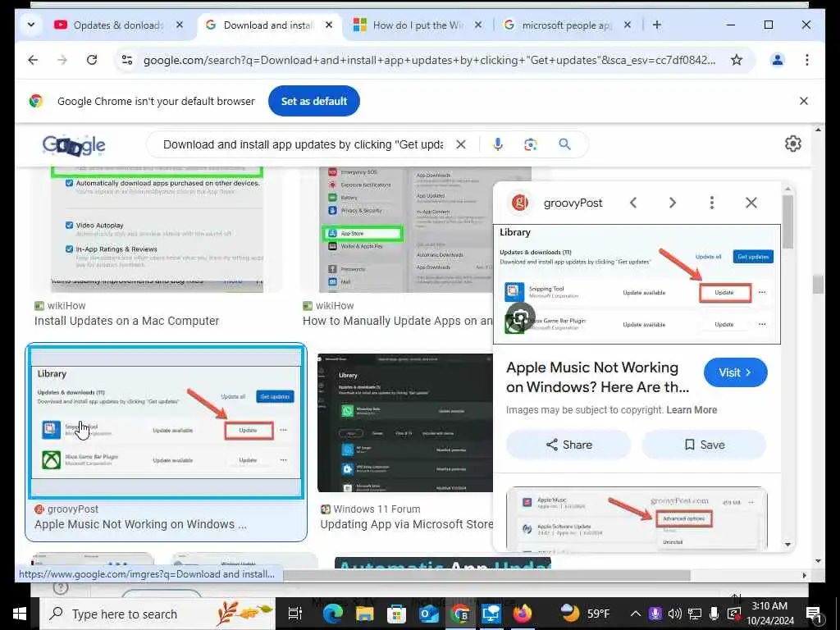The image size is (840, 630).
Task: Open volume control in system tray
Action: 675,614
